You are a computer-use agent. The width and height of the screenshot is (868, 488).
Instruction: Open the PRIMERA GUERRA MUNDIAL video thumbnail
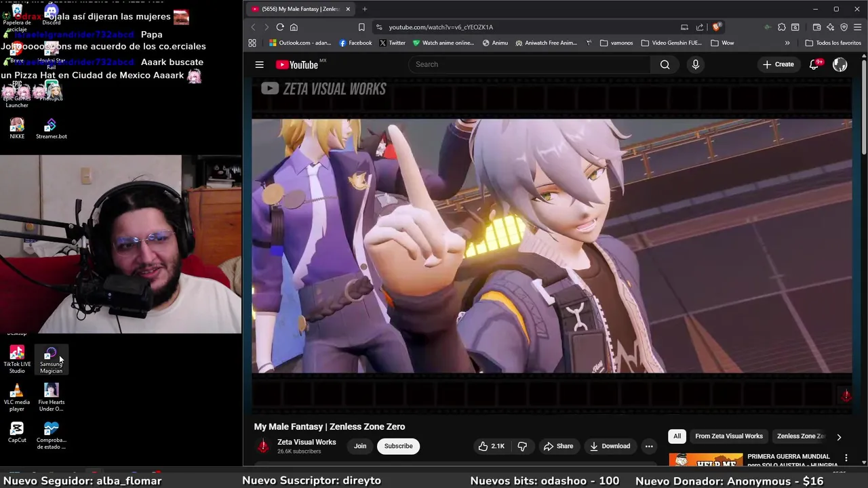coord(706,460)
